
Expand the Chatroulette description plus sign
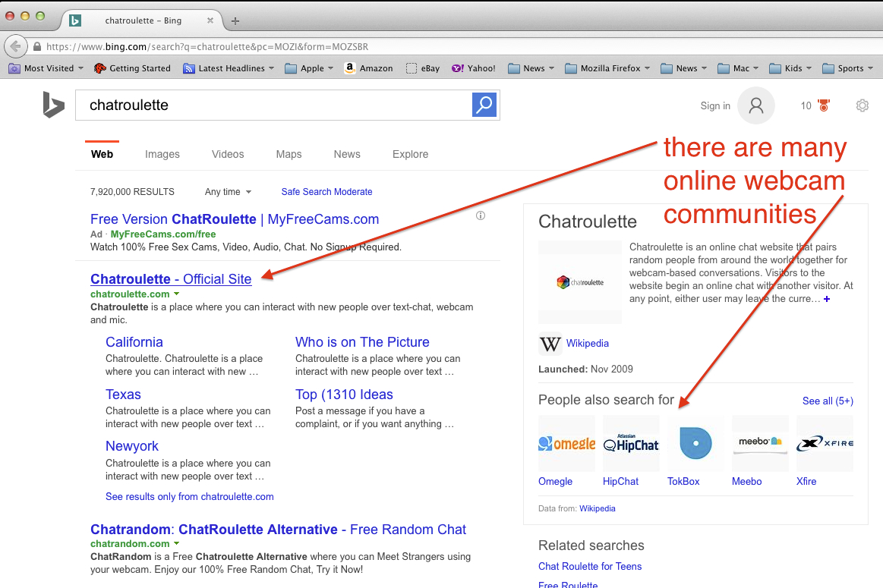coord(827,299)
